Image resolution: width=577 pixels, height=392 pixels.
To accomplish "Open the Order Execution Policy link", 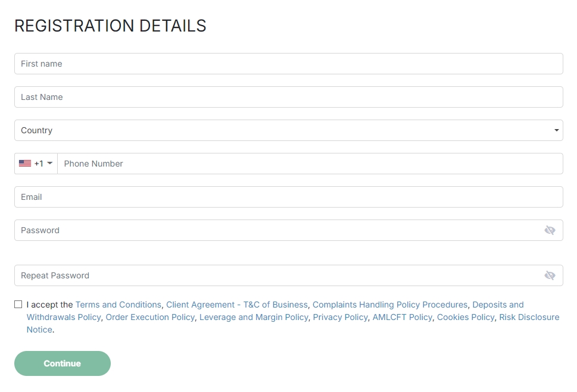I will (150, 317).
